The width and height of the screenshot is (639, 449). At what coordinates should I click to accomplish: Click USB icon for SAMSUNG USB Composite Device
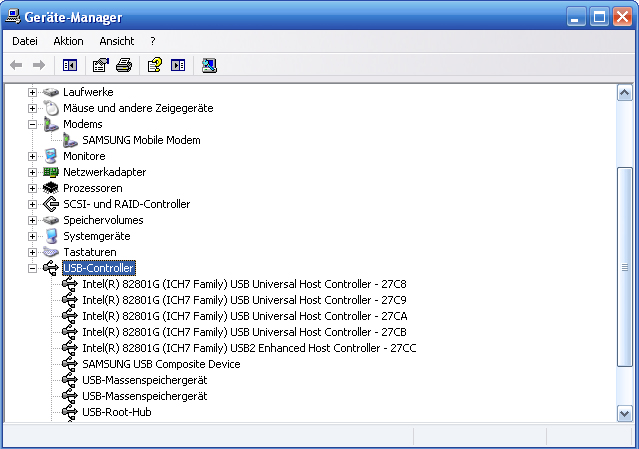click(70, 364)
